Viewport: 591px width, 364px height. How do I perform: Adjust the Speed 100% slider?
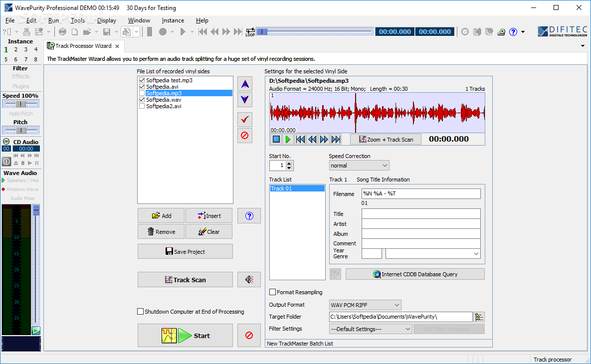pyautogui.click(x=20, y=104)
